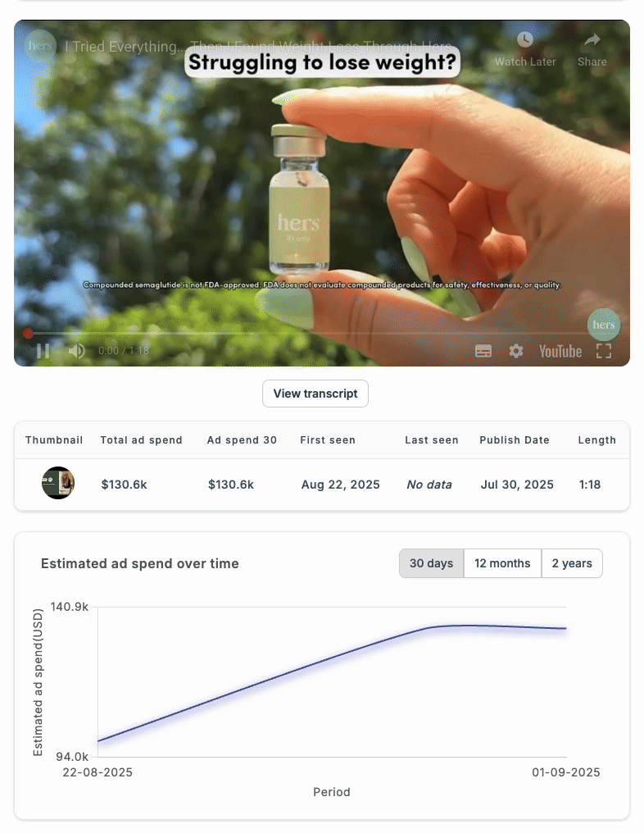Image resolution: width=644 pixels, height=833 pixels.
Task: Click the 0:00 / 1:18 time display
Action: point(124,351)
